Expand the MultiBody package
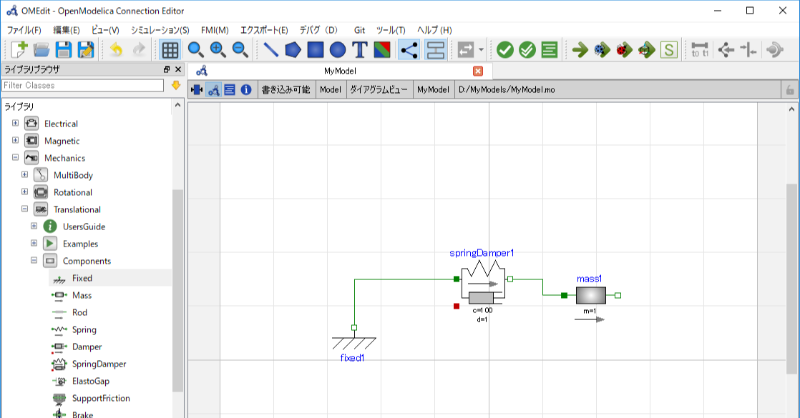 point(24,175)
